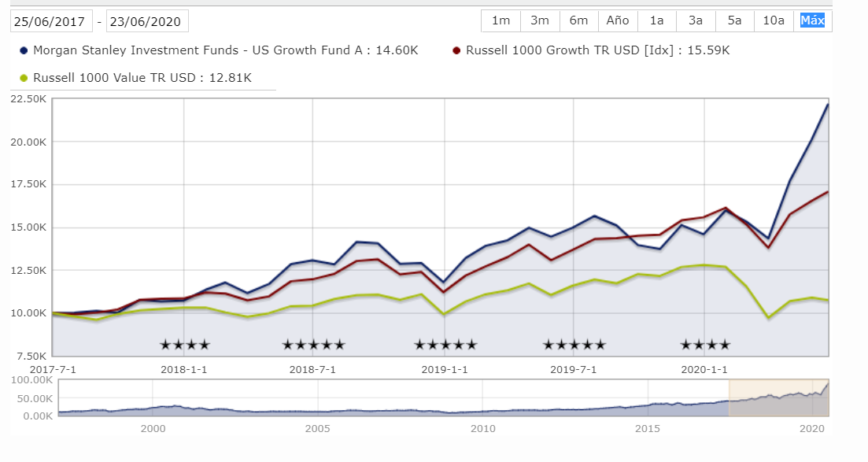Toggle the Russell 1000 Value TR USD series
Viewport: 868px width, 462px height.
click(x=140, y=77)
